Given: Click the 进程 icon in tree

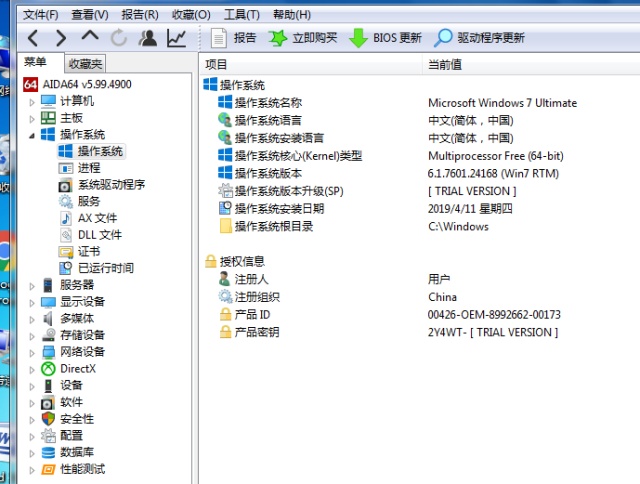Looking at the screenshot, I should click(66, 168).
